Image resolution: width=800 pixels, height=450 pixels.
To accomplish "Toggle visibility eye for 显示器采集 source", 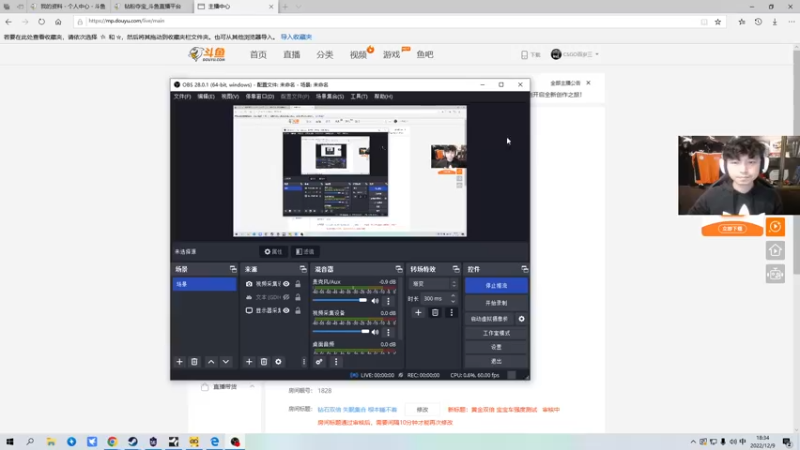I will pyautogui.click(x=286, y=310).
